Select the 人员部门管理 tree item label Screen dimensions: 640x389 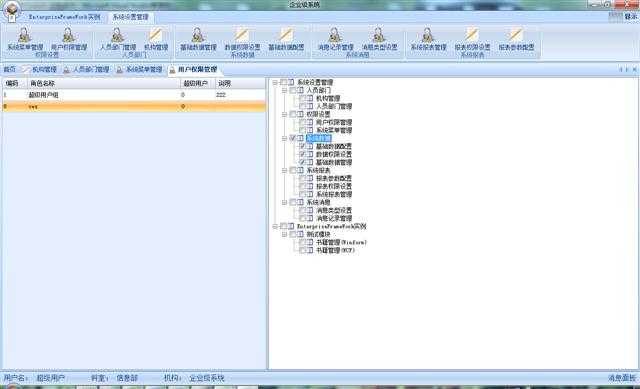click(x=334, y=106)
